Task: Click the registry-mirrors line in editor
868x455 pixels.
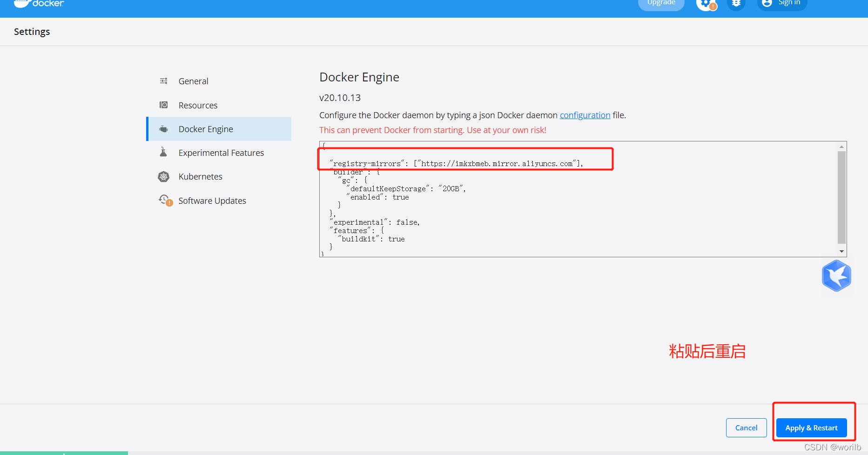Action: pos(456,164)
